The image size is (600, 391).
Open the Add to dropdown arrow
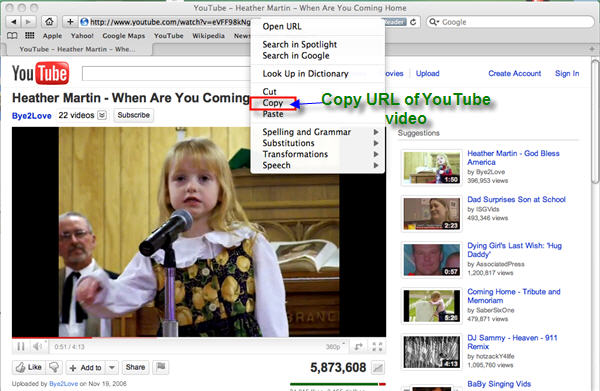(x=112, y=368)
